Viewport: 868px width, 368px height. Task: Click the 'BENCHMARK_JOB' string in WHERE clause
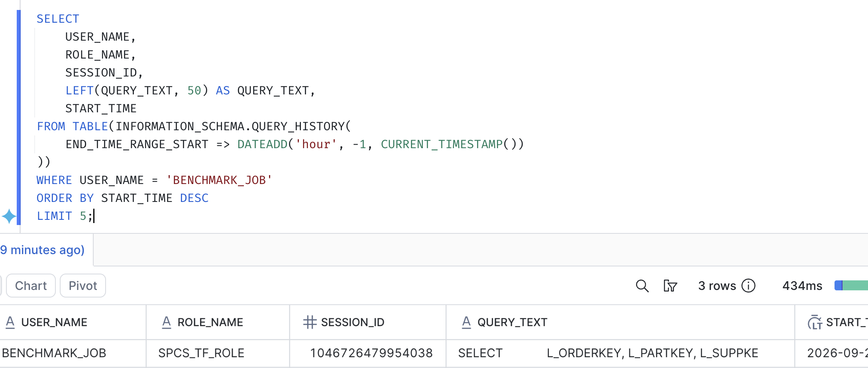[219, 180]
